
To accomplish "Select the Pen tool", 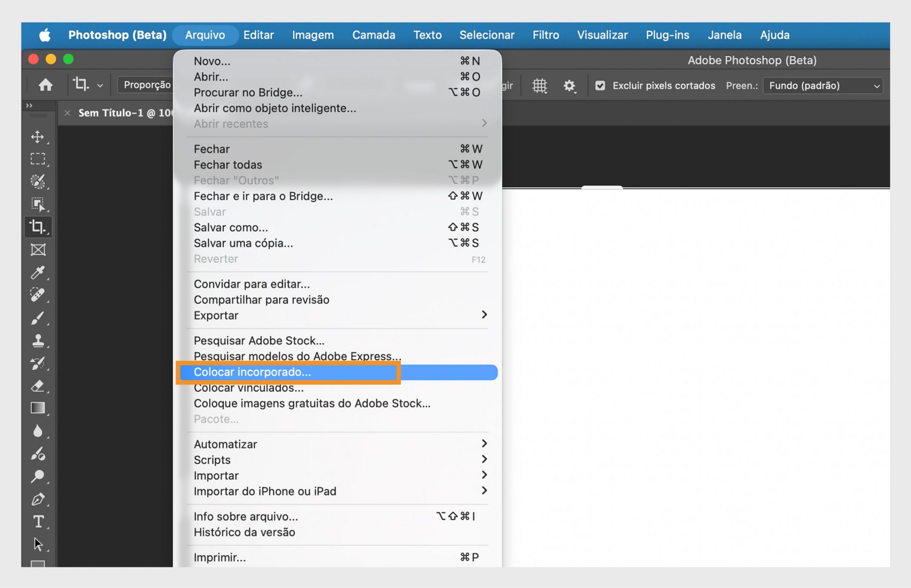I will click(x=38, y=499).
